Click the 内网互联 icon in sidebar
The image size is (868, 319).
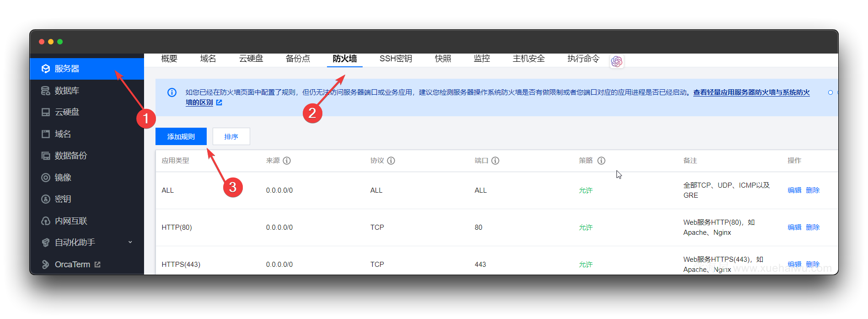[x=45, y=221]
